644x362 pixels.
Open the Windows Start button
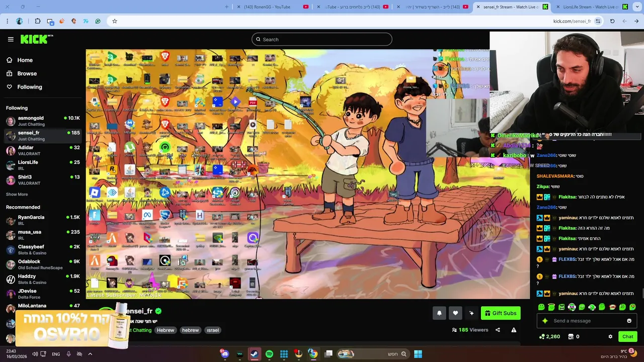tap(418, 354)
